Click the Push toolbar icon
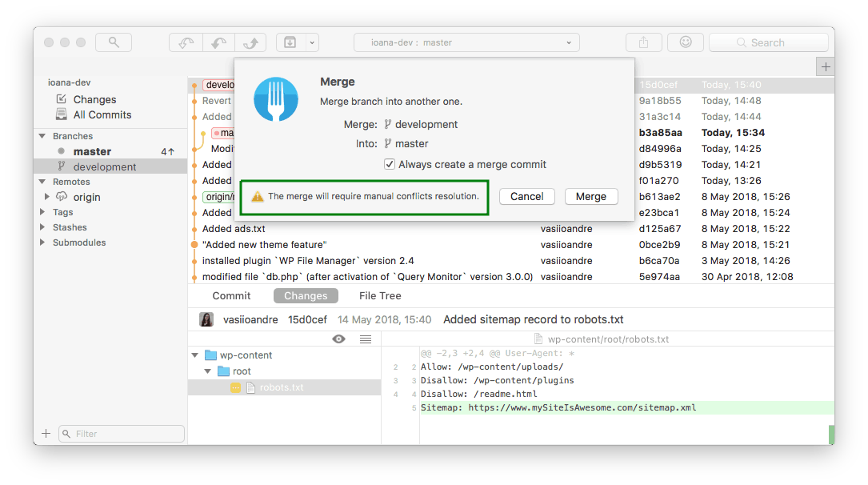 pyautogui.click(x=250, y=42)
